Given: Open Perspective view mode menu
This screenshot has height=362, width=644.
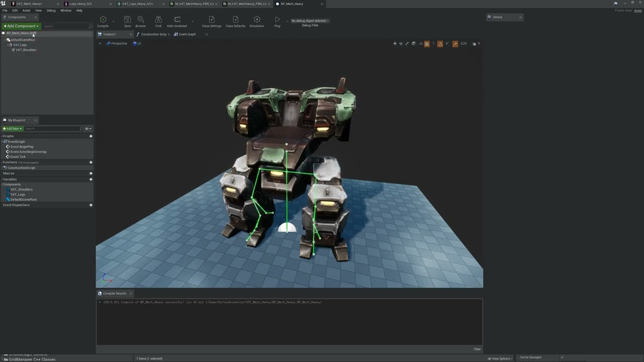Looking at the screenshot, I should 117,43.
